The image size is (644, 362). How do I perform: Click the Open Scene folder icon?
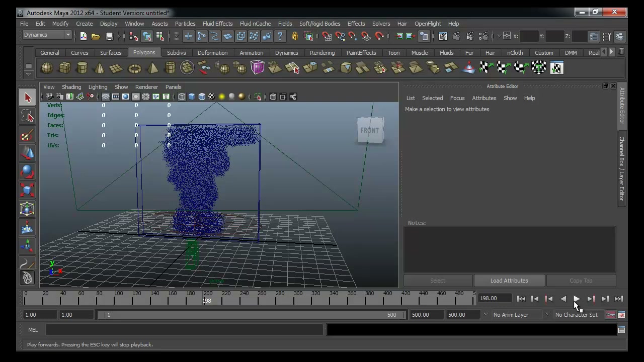tap(96, 36)
